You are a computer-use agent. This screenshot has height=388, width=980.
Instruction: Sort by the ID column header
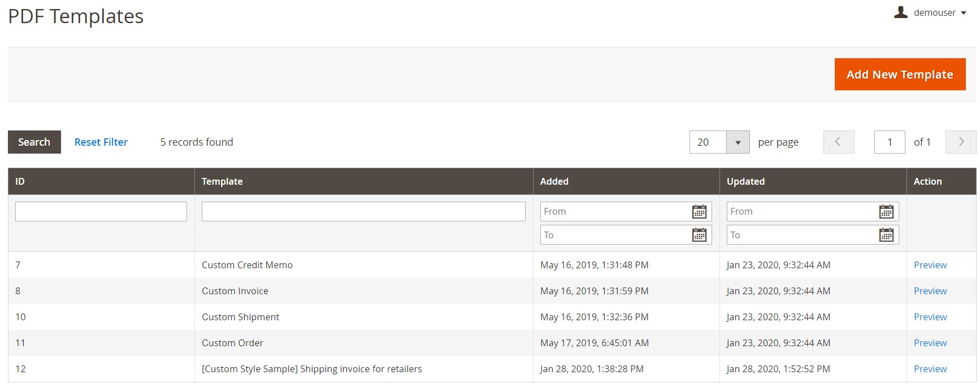[x=20, y=181]
